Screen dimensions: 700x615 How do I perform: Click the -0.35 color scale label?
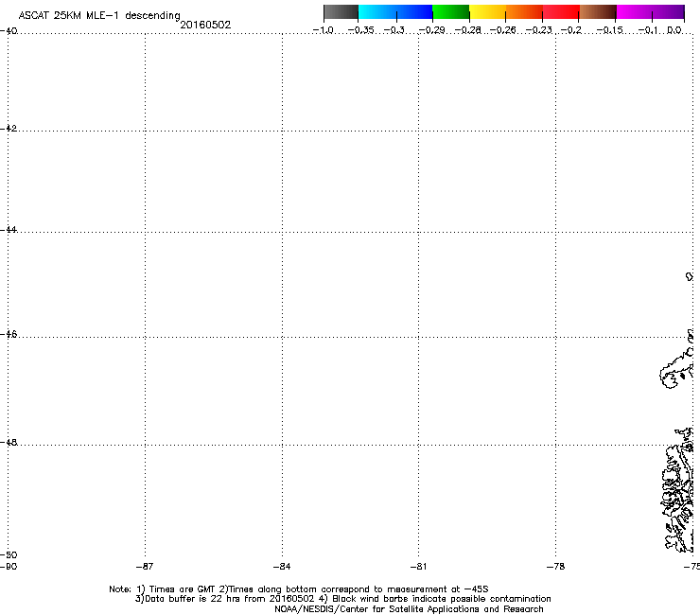tap(360, 30)
